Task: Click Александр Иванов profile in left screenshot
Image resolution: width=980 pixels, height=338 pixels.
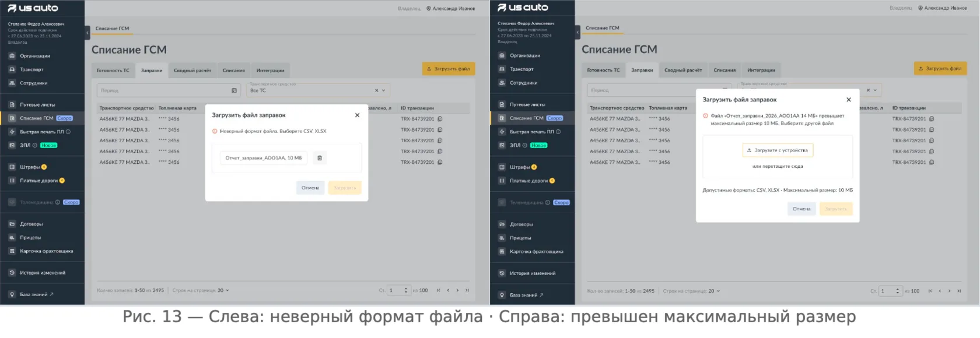Action: pos(450,9)
